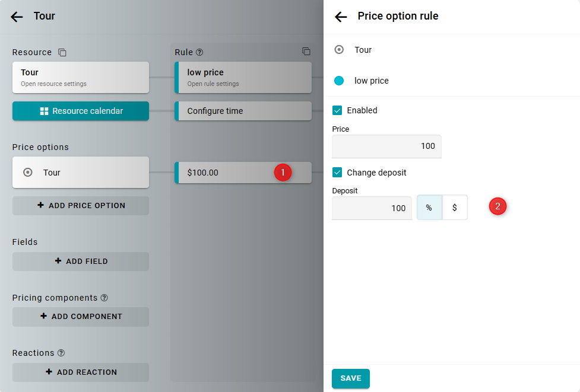Screen dimensions: 580x392
Task: Click the low price teal color dot
Action: click(339, 81)
